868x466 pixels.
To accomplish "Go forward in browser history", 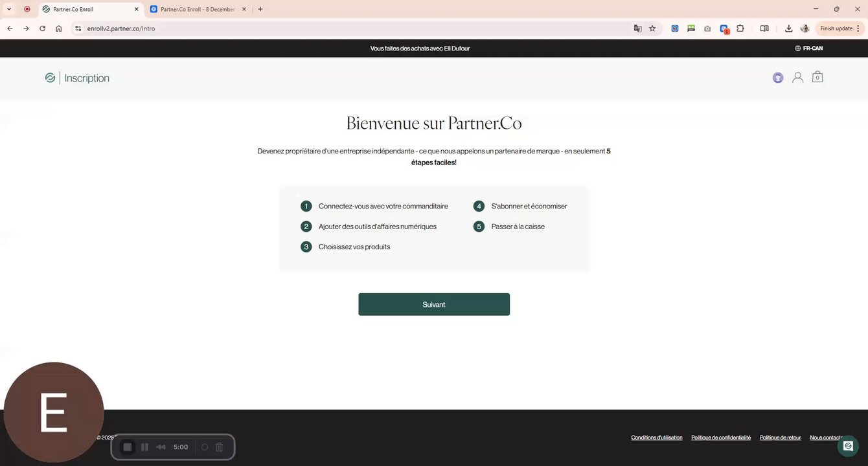I will click(x=26, y=28).
